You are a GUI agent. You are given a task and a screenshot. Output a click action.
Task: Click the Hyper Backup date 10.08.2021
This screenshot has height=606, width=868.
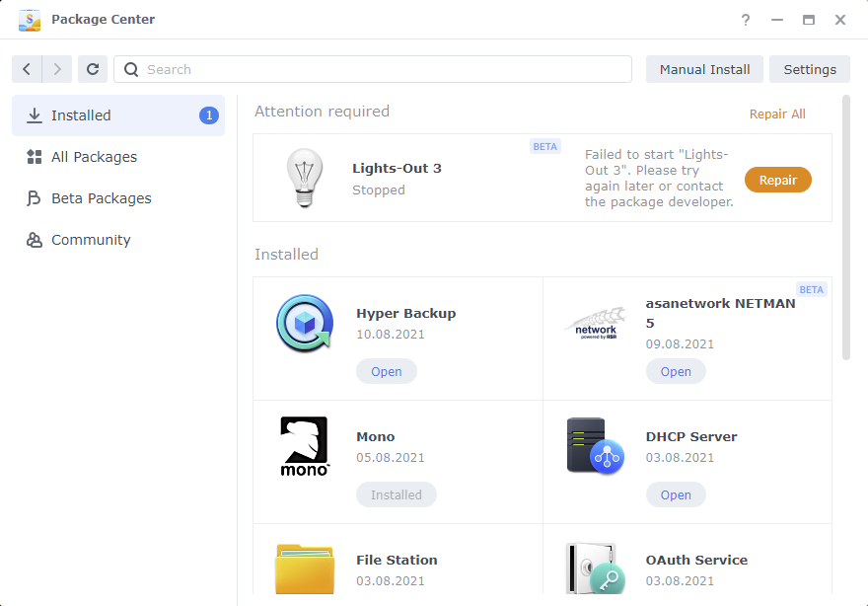point(391,335)
